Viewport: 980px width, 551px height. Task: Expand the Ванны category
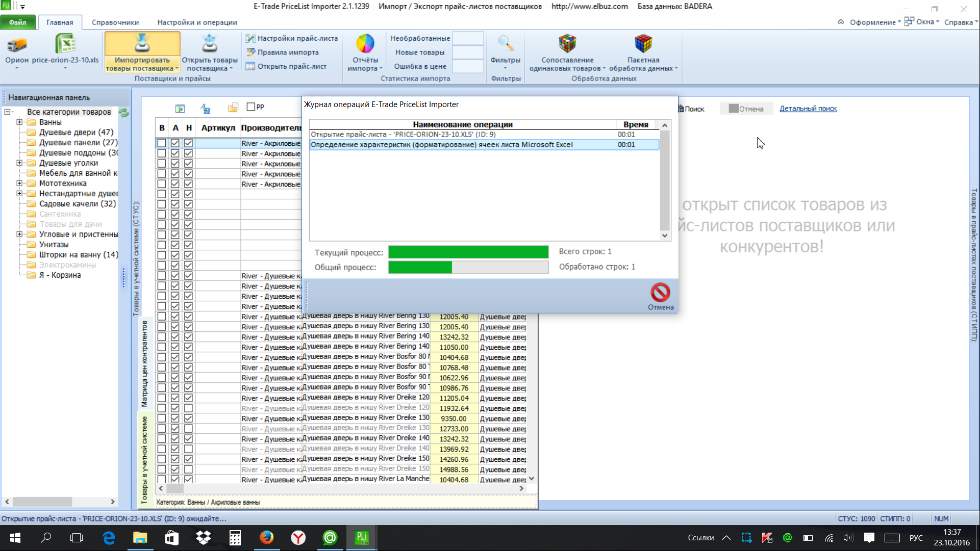[19, 122]
